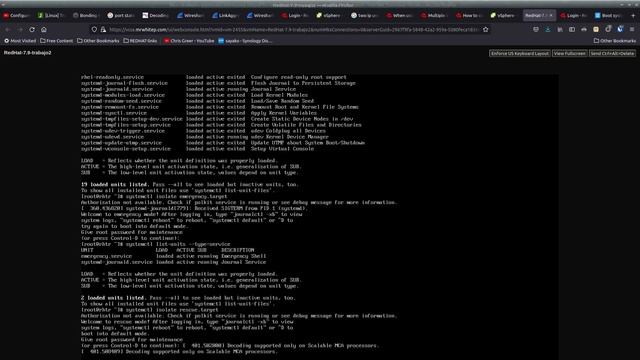Switch to the How to tab
The width and height of the screenshot is (640, 360).
469,16
